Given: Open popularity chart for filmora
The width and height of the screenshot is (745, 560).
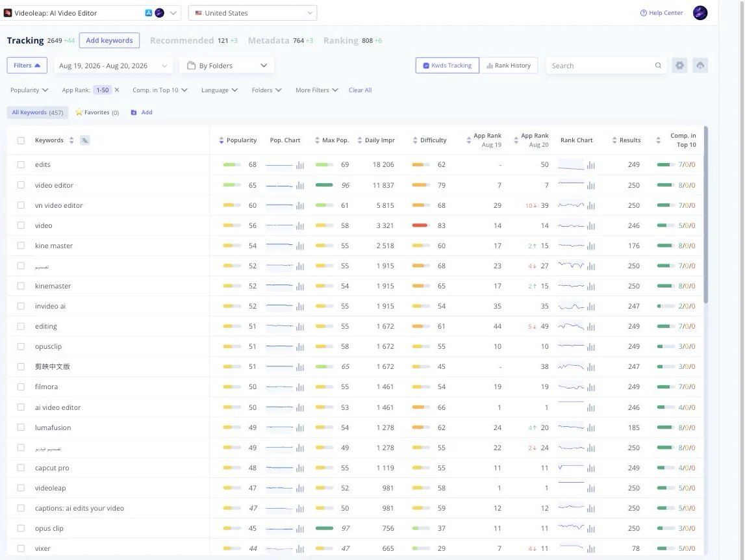Looking at the screenshot, I should point(300,387).
